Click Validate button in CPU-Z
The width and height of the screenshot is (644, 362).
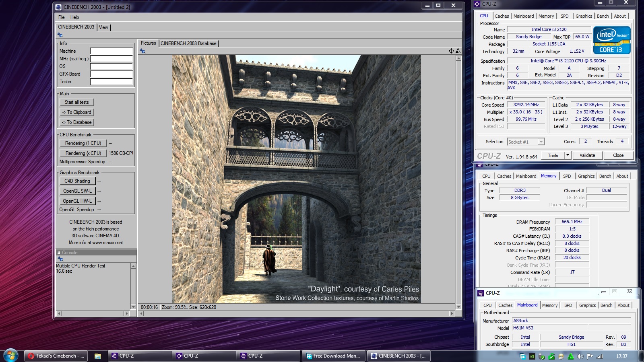click(587, 155)
